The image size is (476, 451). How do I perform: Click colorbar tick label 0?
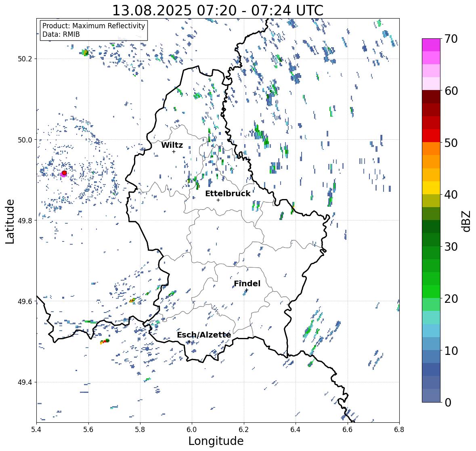tap(448, 403)
